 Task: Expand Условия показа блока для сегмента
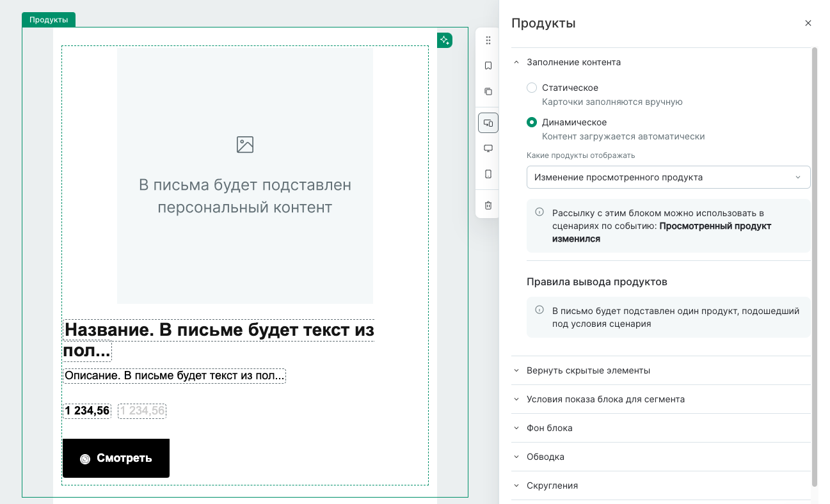[661, 399]
